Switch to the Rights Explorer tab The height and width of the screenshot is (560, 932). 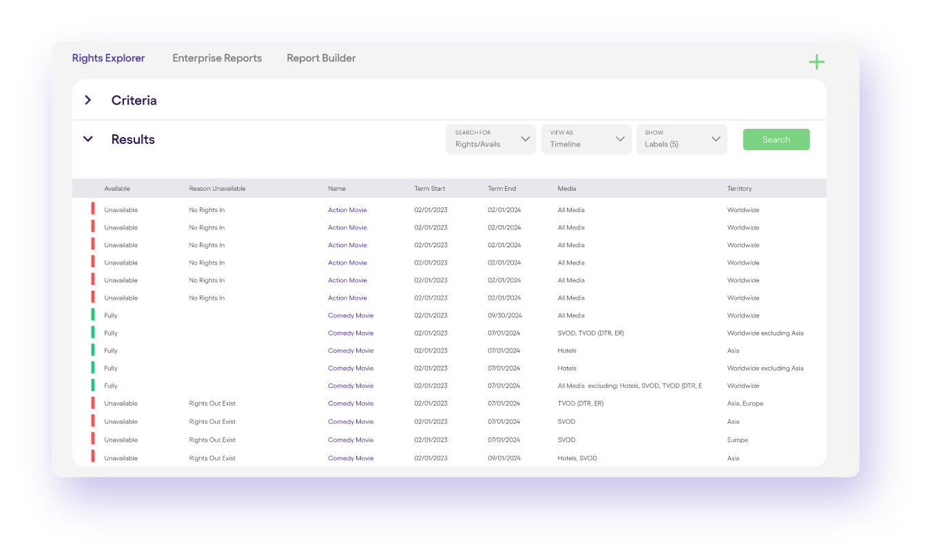108,59
